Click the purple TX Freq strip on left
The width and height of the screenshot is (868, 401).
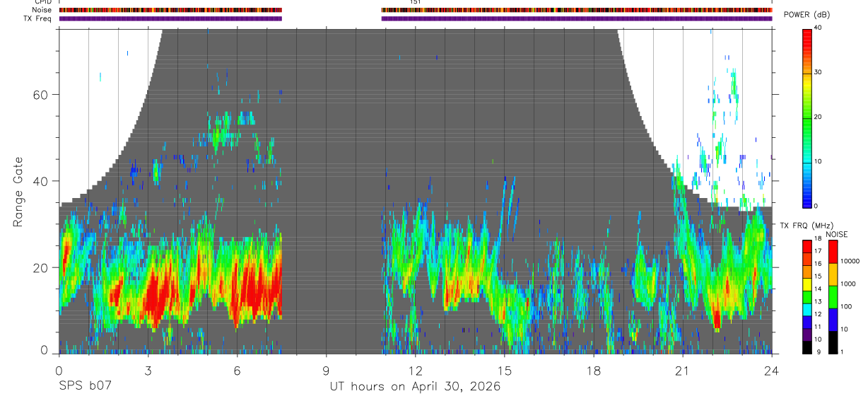[x=170, y=18]
